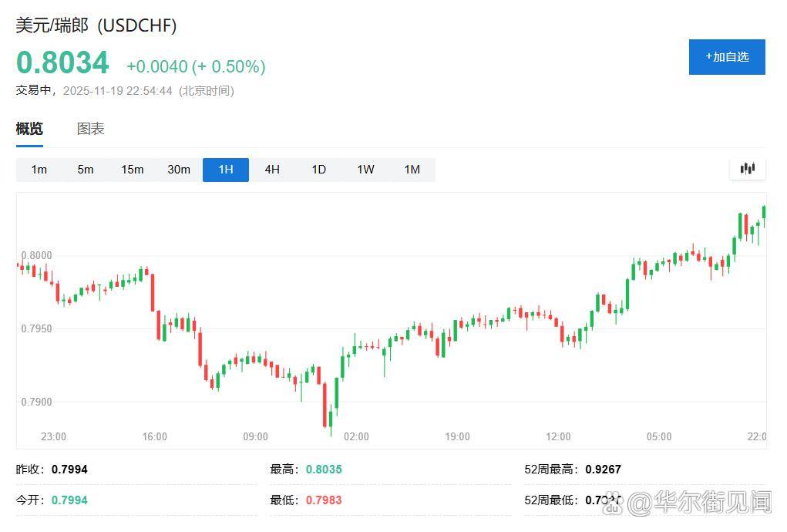Switch chart to 15m interval
This screenshot has width=787, height=532.
[133, 170]
